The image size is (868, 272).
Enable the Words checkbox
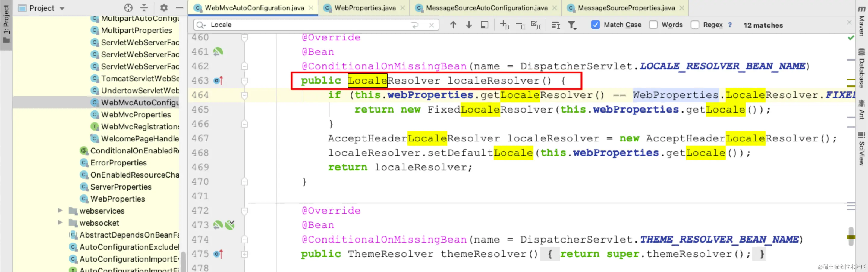pyautogui.click(x=653, y=25)
